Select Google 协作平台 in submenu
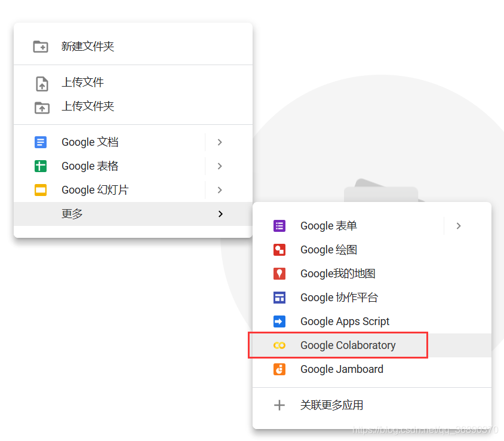The height and width of the screenshot is (441, 504). (372, 298)
